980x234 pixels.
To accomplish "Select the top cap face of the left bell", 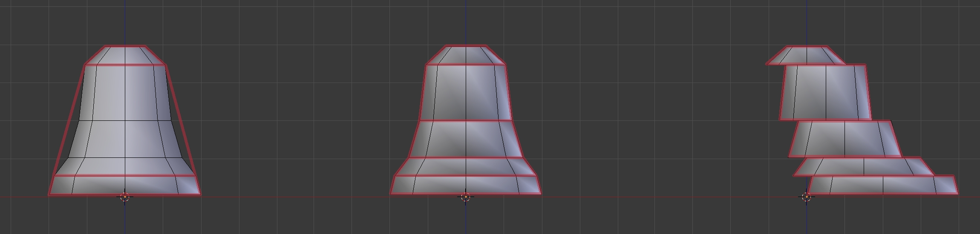I will pyautogui.click(x=125, y=55).
